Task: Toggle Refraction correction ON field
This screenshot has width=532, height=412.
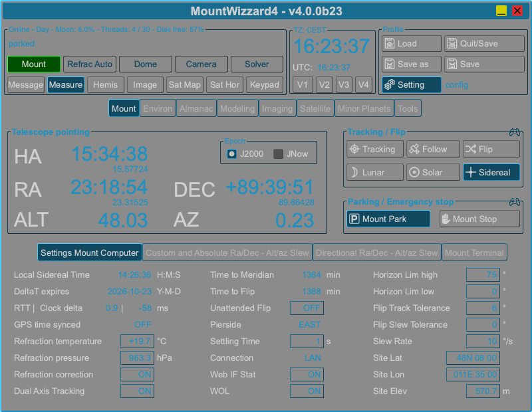Action: [x=138, y=374]
